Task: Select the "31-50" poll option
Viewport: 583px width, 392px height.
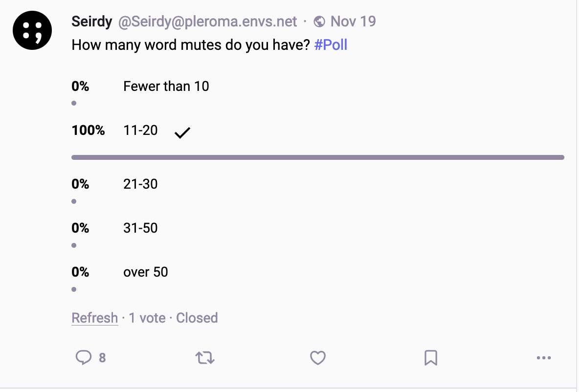Action: [x=140, y=228]
